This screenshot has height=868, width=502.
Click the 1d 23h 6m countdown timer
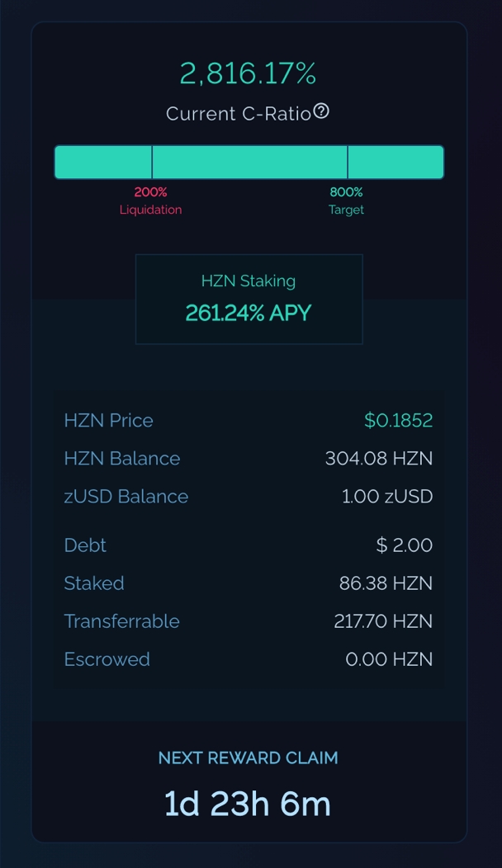click(249, 804)
